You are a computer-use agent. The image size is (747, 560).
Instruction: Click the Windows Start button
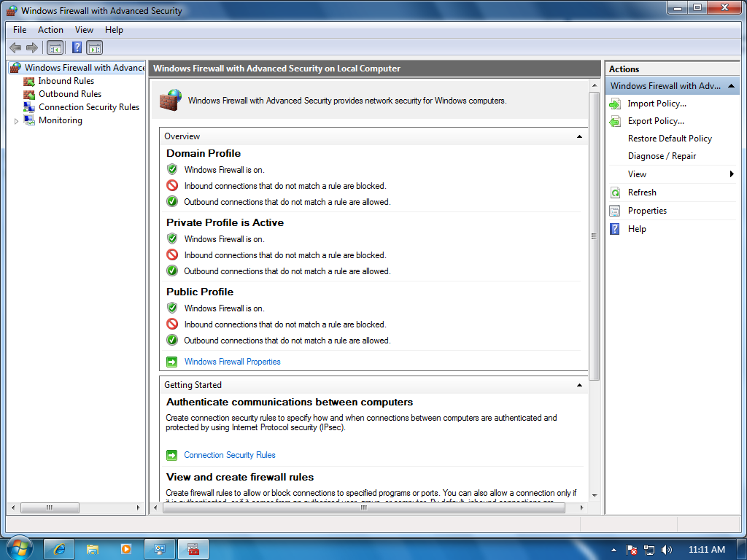pyautogui.click(x=19, y=548)
